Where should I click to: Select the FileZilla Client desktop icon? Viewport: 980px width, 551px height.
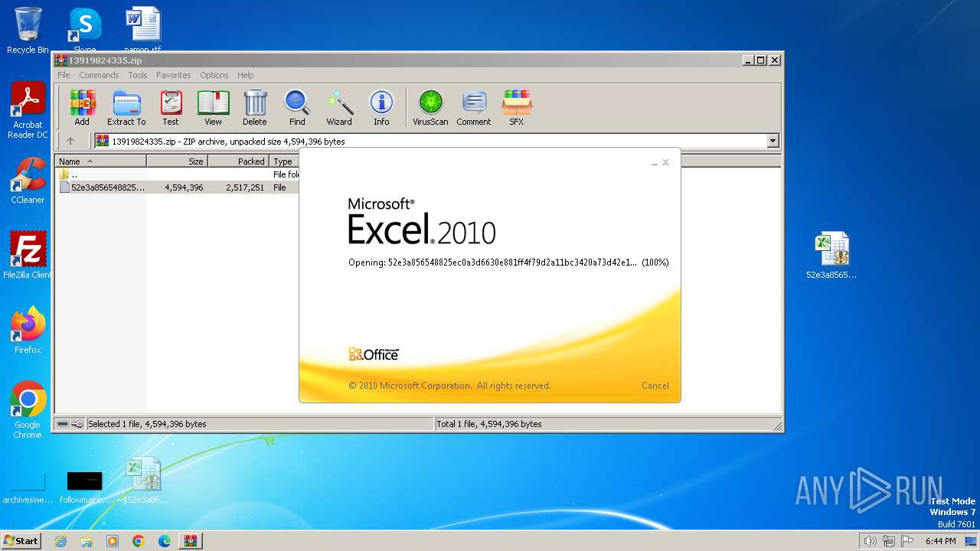pos(28,256)
